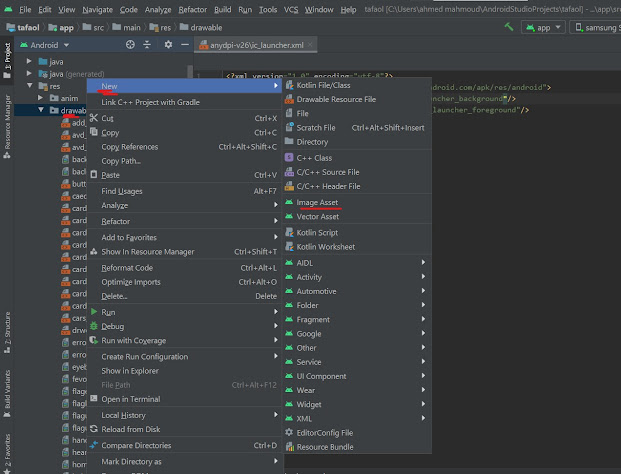Click the Make Project hammer icon
Screen dimensions: 621x474
pyautogui.click(x=509, y=27)
